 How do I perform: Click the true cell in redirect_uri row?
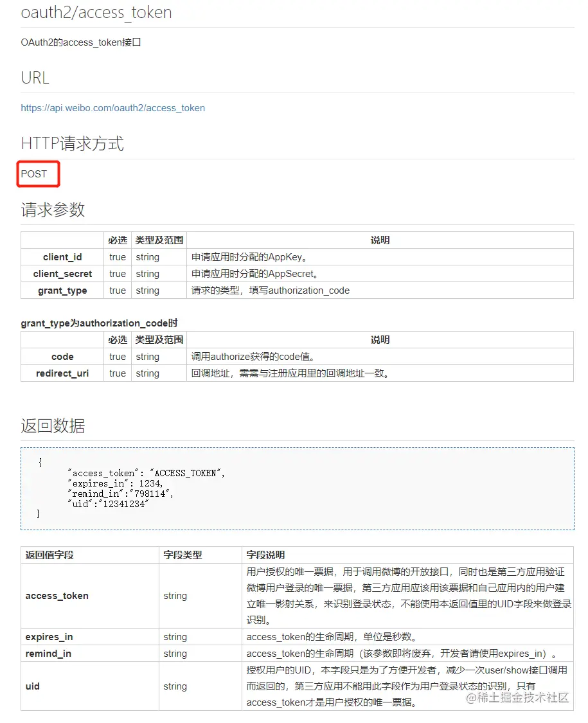pyautogui.click(x=118, y=373)
